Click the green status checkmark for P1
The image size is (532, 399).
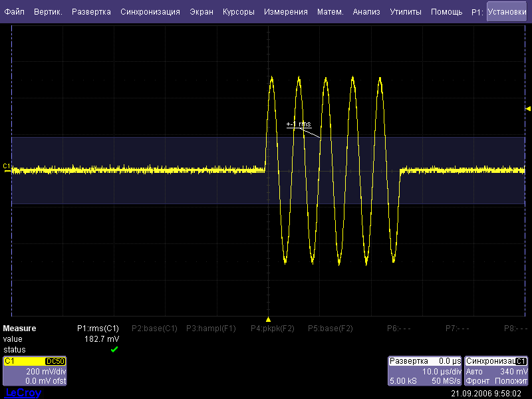(x=114, y=349)
